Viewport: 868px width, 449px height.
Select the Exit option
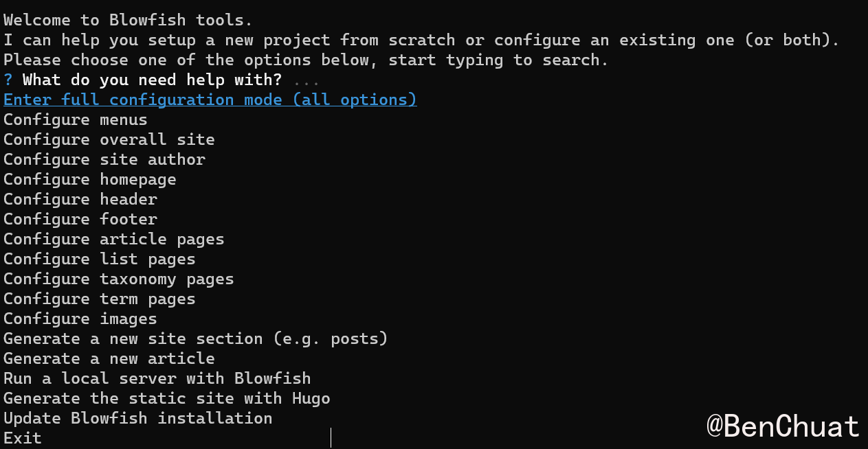[23, 439]
